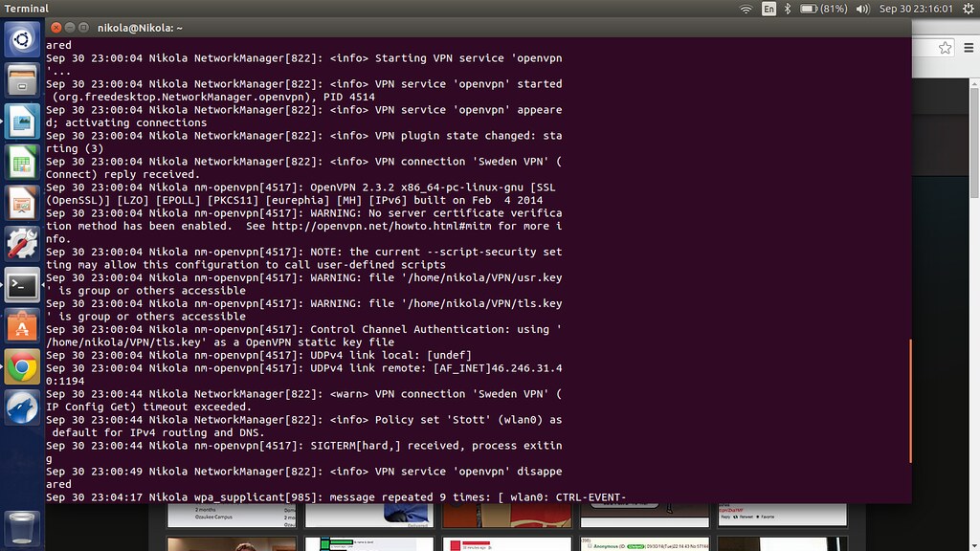Launch the image viewer icon in the dock
Screen dimensions: 980x551
coord(22,121)
